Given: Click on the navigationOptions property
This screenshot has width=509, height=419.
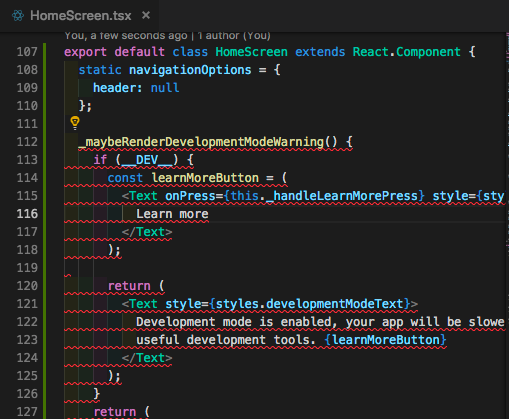Looking at the screenshot, I should 190,70.
